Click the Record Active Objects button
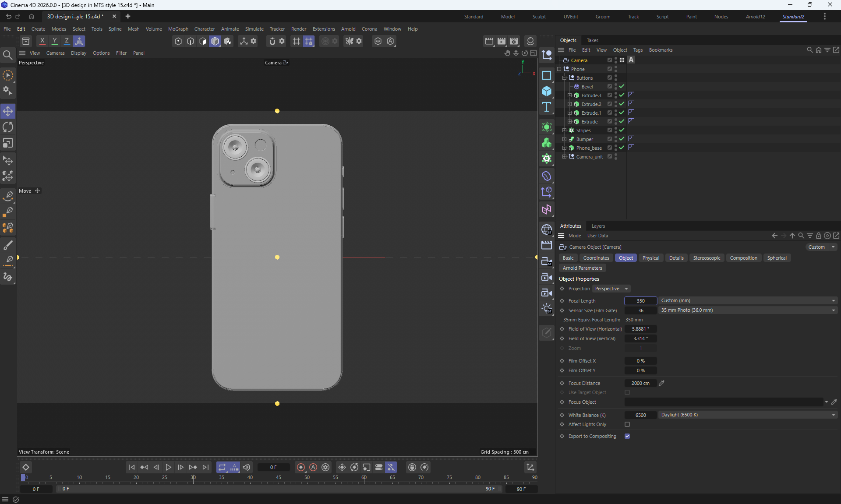 point(300,467)
